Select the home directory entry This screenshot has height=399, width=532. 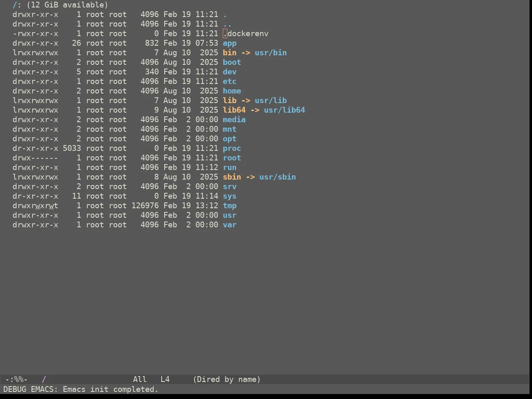[x=232, y=91]
